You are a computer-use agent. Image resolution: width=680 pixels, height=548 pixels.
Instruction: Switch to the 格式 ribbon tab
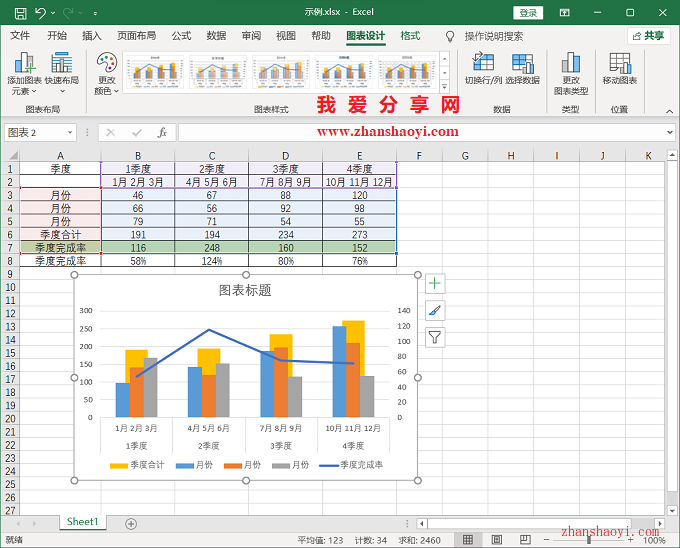pos(410,36)
